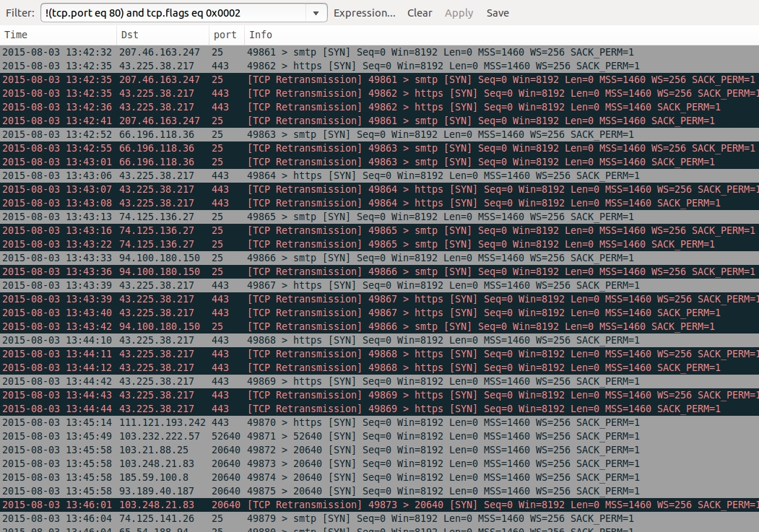Image resolution: width=759 pixels, height=532 pixels.
Task: Save the current filter expression
Action: [498, 13]
